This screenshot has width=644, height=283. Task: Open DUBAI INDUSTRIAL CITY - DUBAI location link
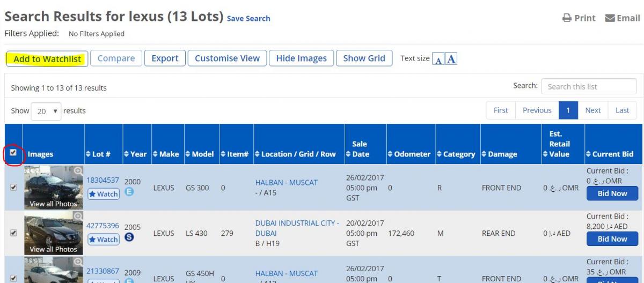click(297, 229)
